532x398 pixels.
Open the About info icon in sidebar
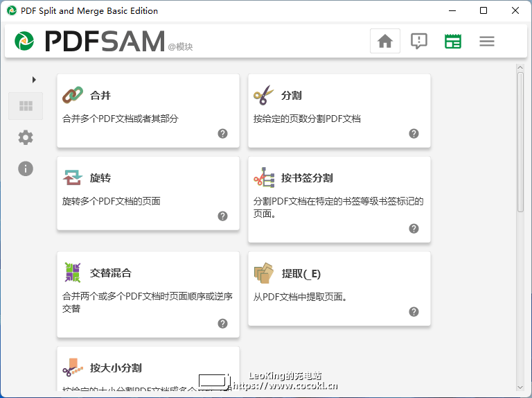[x=26, y=168]
